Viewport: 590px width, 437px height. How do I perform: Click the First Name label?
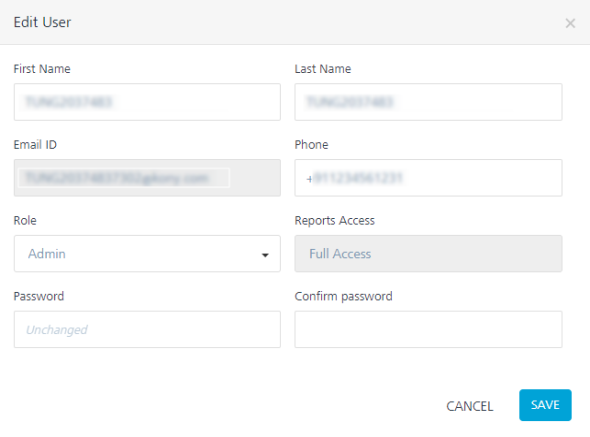pyautogui.click(x=42, y=69)
